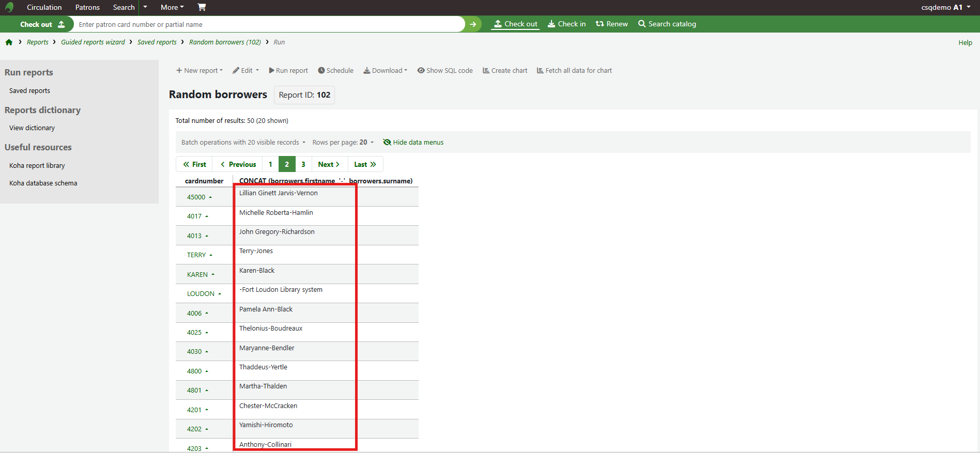Jump to the Last results page
Screen dimensions: 980x453
(365, 164)
